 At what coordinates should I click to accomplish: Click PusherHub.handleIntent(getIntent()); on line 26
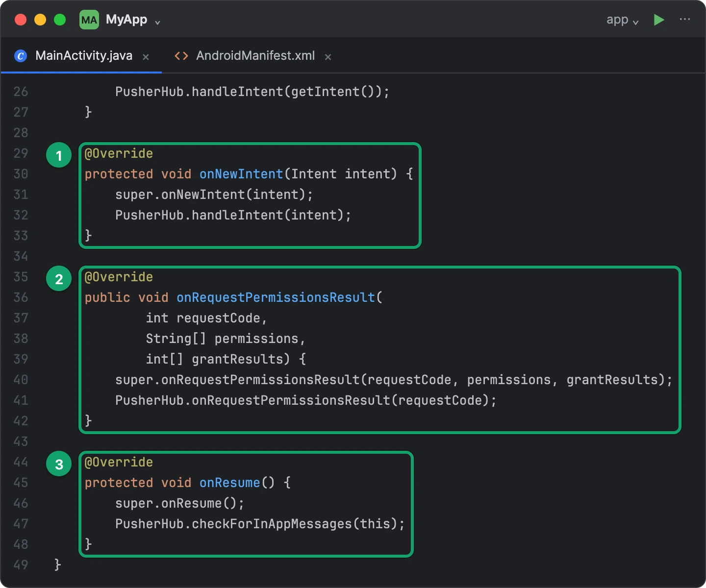(252, 92)
